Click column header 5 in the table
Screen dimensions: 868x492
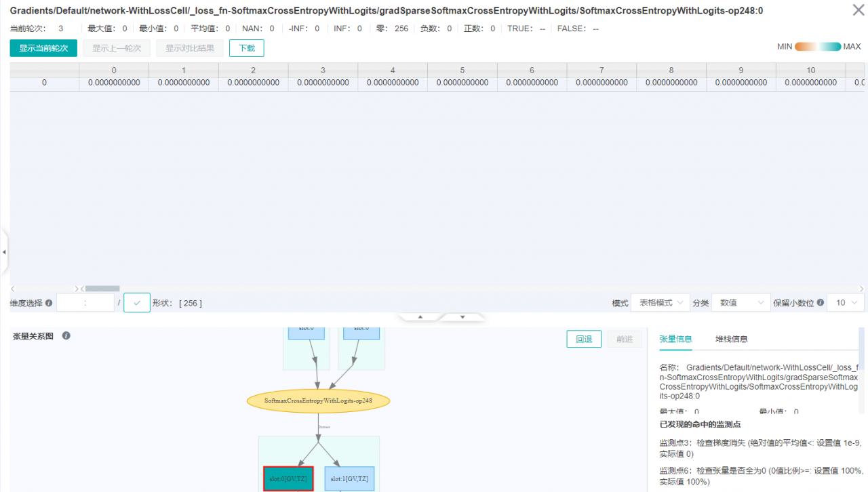[462, 70]
